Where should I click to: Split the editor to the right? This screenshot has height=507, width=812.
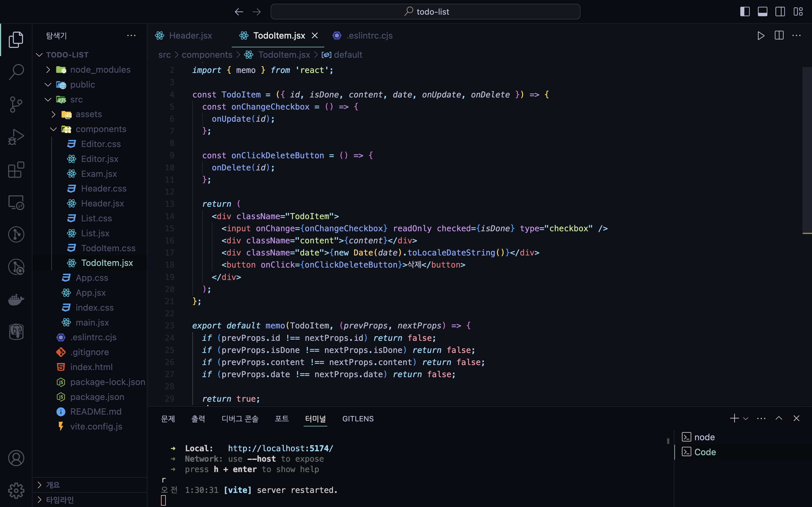[x=779, y=35]
